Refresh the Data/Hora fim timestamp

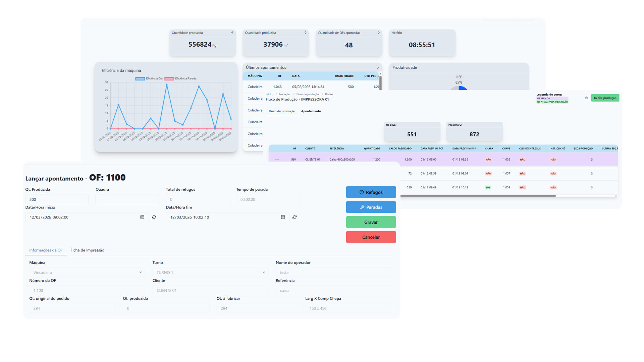(x=294, y=217)
